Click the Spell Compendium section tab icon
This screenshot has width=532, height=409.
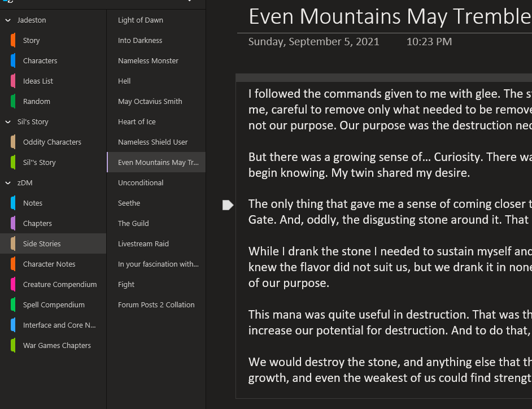click(13, 305)
